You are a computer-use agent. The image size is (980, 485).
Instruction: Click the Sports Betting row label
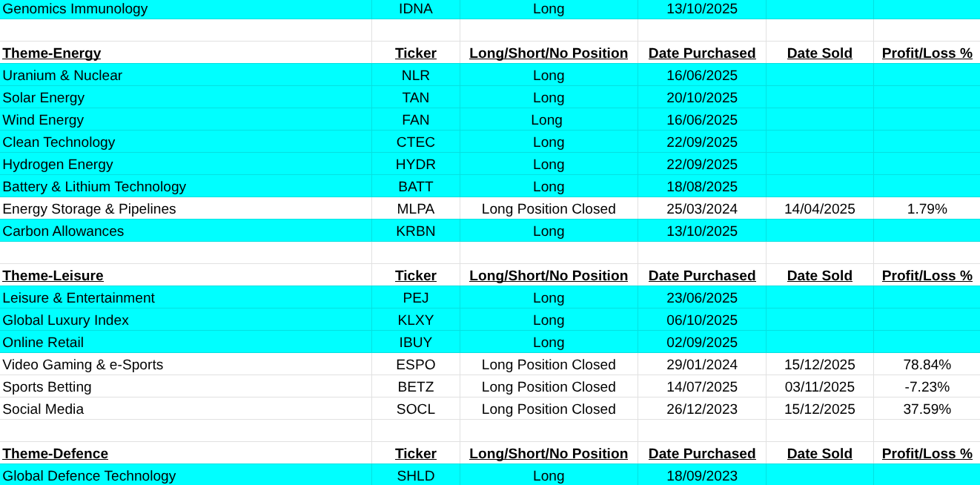47,387
